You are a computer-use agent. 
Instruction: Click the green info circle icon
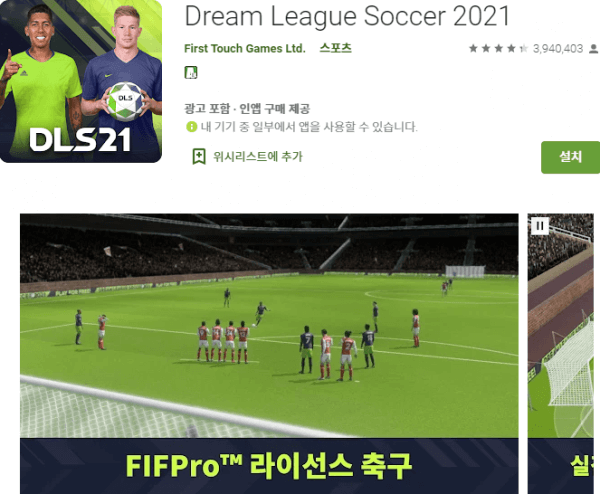point(191,127)
